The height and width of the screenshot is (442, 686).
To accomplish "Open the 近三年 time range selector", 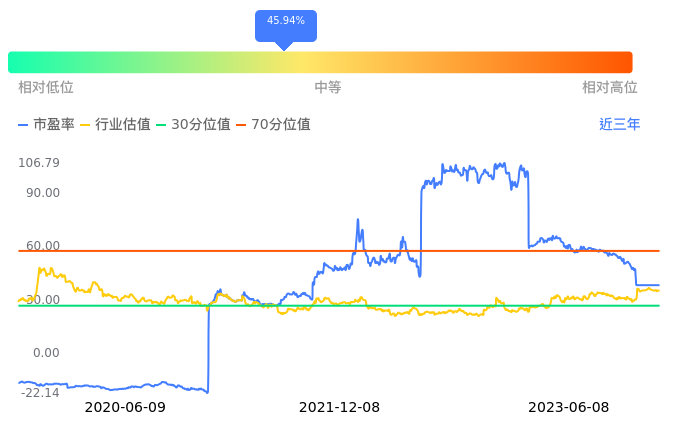I will tap(619, 125).
